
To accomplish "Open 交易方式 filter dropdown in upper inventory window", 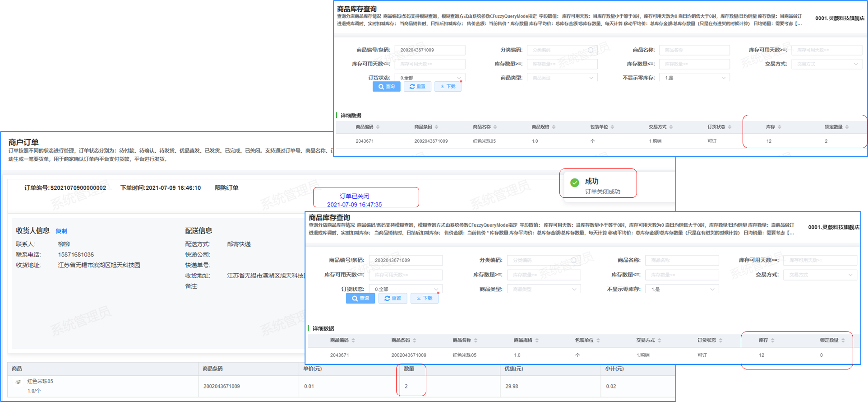I will pyautogui.click(x=826, y=64).
